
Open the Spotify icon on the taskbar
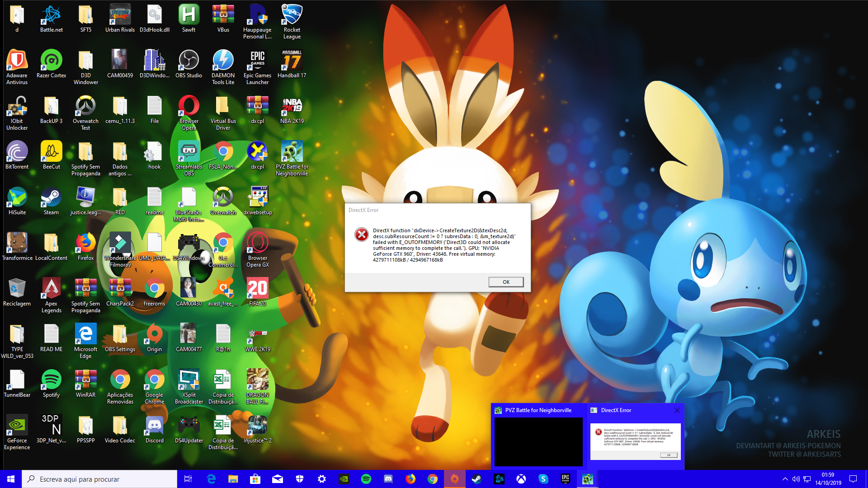click(366, 479)
